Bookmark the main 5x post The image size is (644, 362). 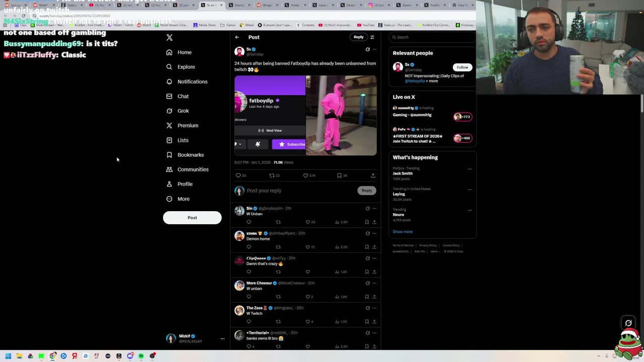339,175
